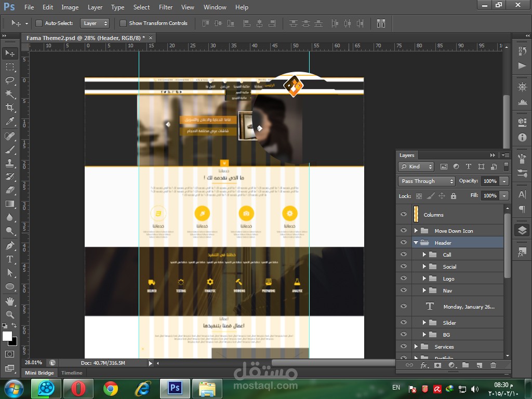Enable the Auto-Select checkbox

[39, 23]
